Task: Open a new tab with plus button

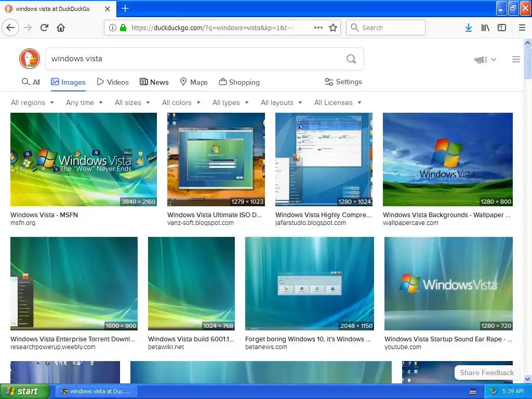Action: pyautogui.click(x=125, y=8)
